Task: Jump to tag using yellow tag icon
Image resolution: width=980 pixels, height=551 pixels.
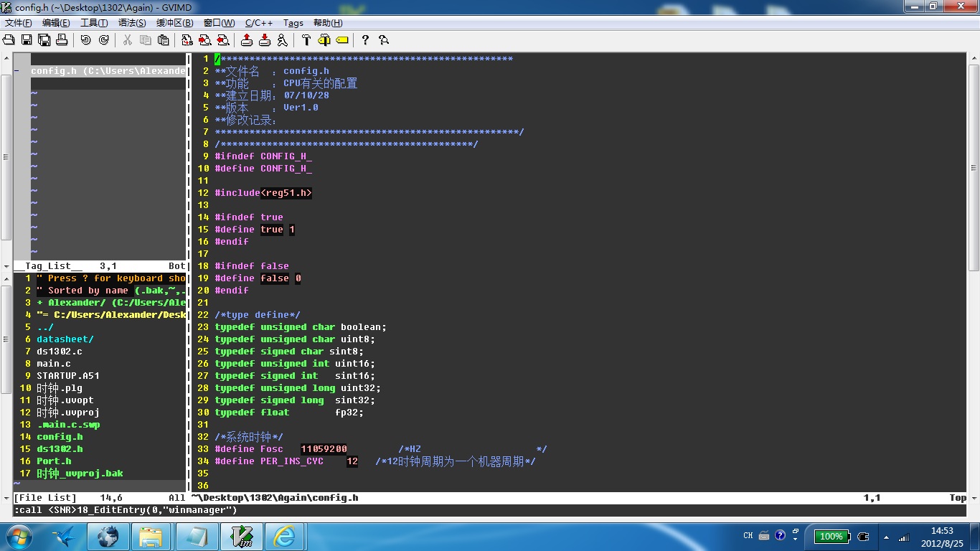Action: pos(341,40)
